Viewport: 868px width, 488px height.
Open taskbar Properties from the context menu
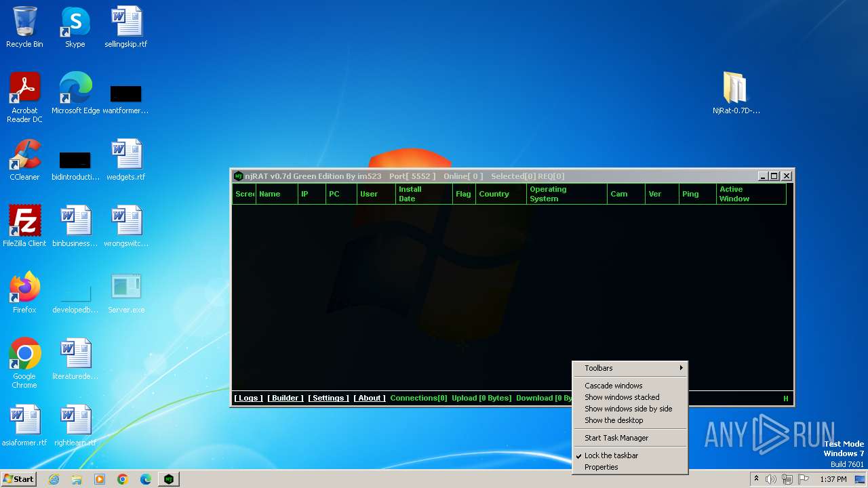630,467
